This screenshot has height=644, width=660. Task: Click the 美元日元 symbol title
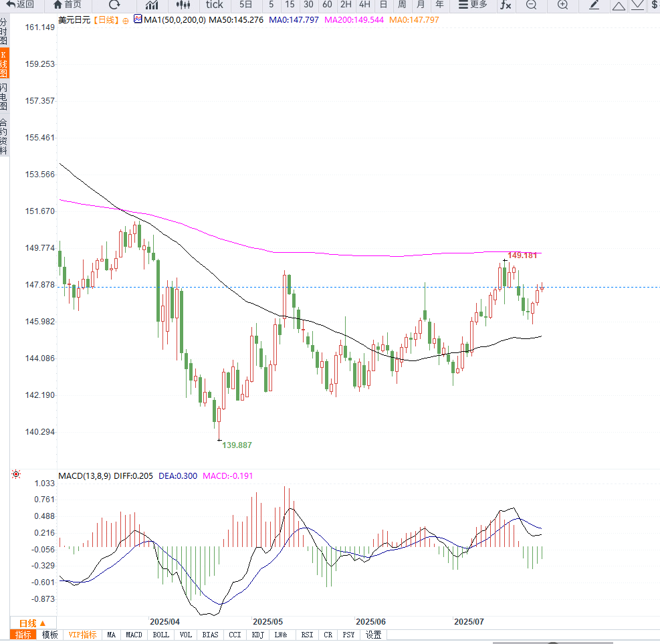(x=74, y=20)
